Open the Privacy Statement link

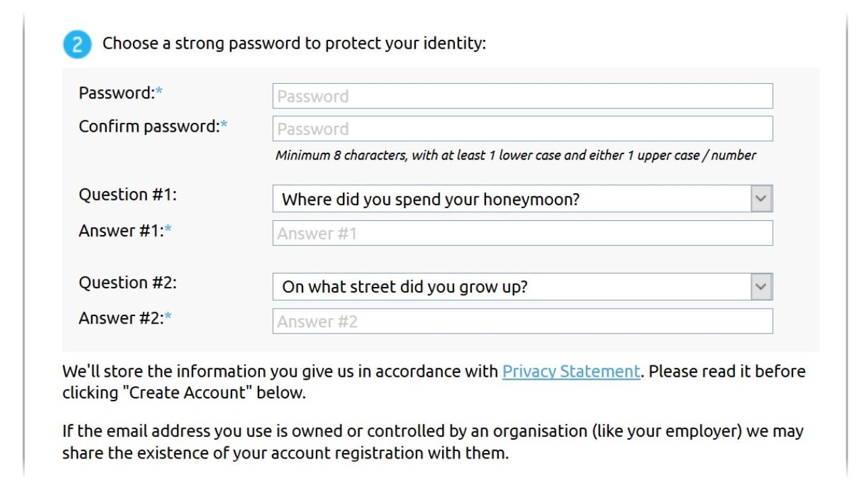click(x=571, y=371)
